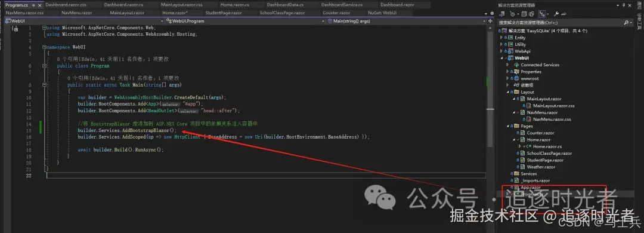
Task: Select StudentPage.razor in the tree
Action: (545, 160)
